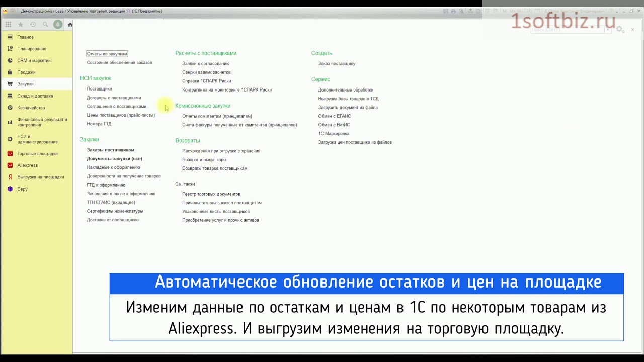
Task: Open Соглашения с поставщиками
Action: pos(116,107)
